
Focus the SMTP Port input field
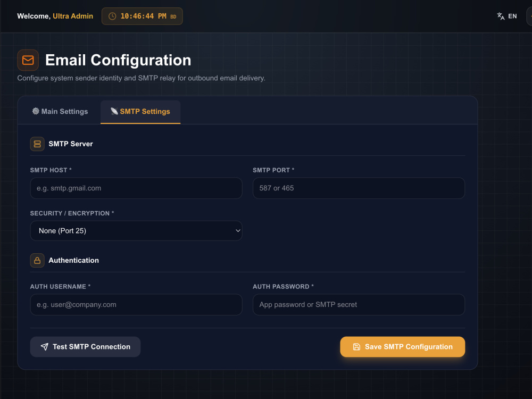point(359,188)
